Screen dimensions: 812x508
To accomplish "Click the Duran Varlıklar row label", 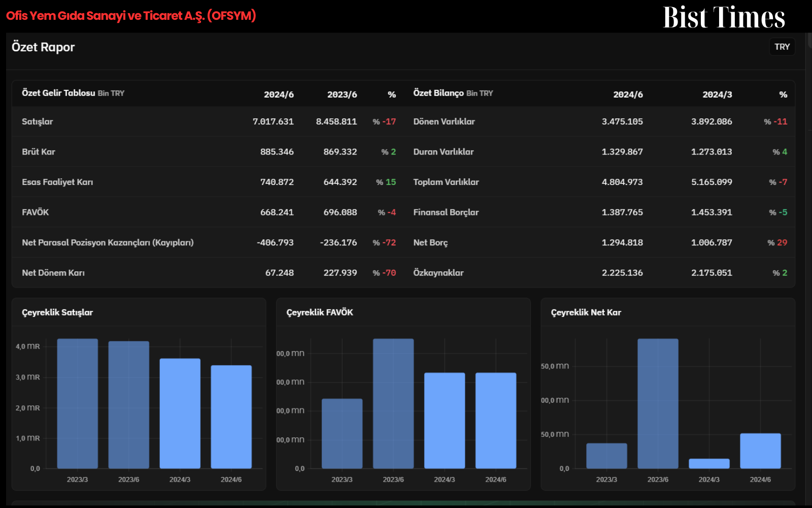I will point(444,152).
